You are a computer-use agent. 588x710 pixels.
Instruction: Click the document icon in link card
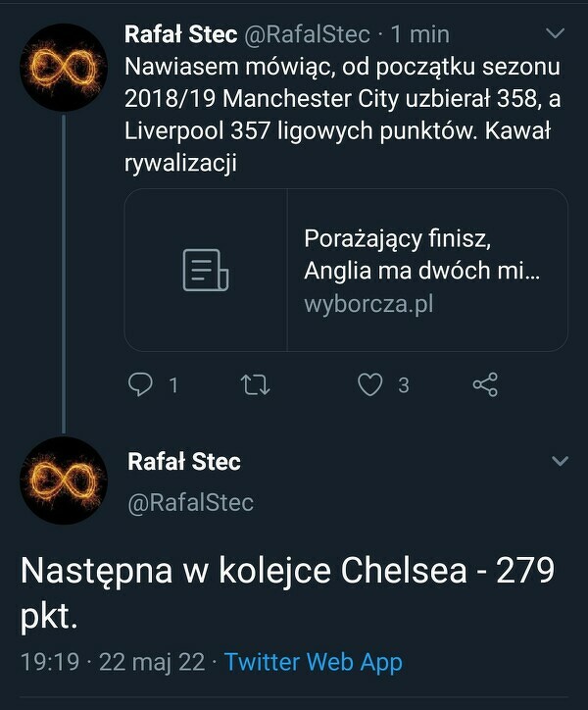coord(206,270)
